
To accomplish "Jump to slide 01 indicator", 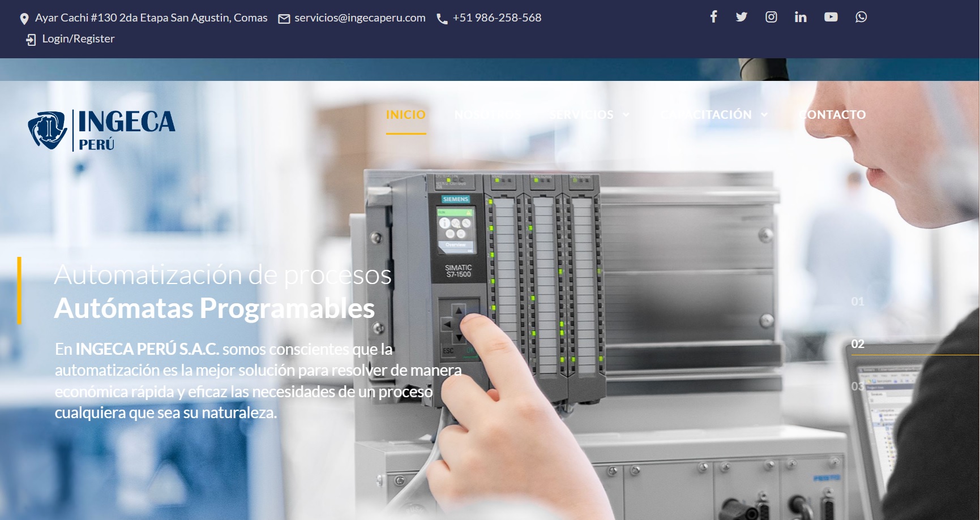I will point(858,302).
